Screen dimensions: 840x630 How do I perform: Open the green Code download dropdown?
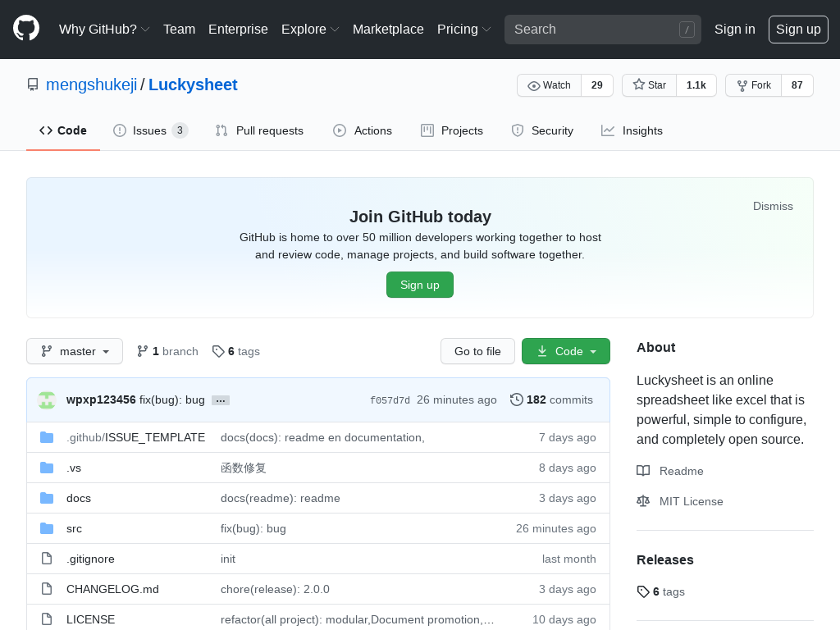(566, 351)
